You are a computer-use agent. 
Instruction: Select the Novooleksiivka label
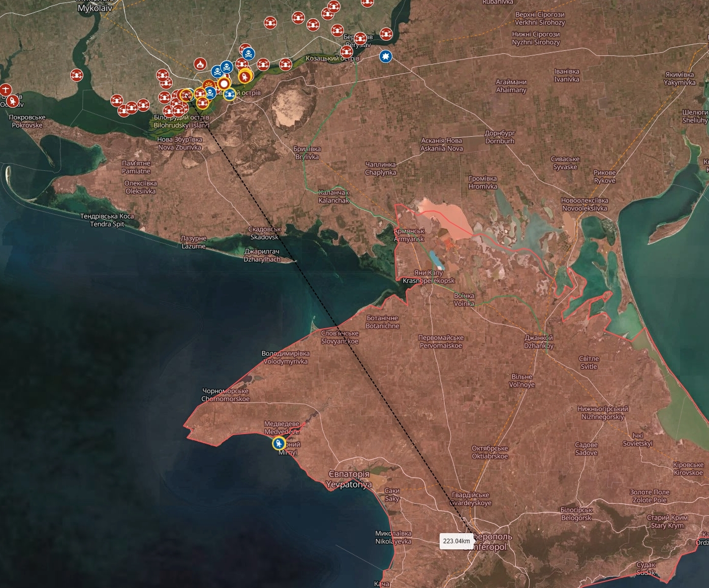[x=584, y=204]
